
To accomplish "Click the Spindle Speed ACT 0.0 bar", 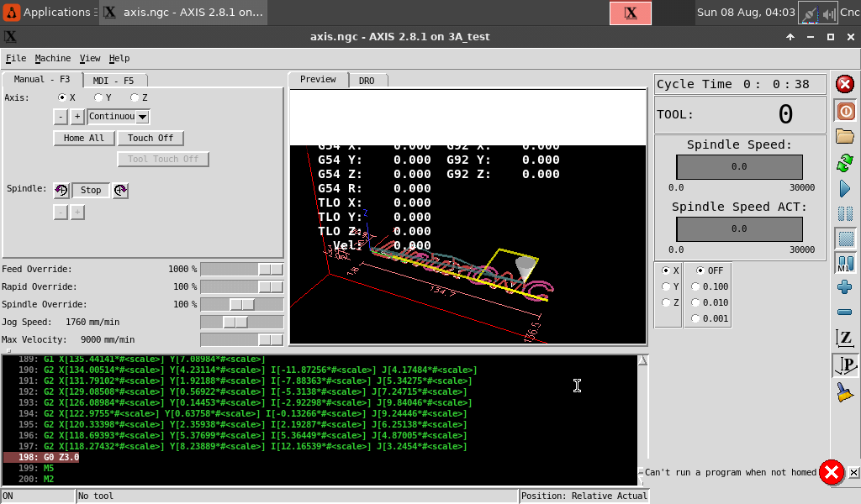I will (739, 228).
